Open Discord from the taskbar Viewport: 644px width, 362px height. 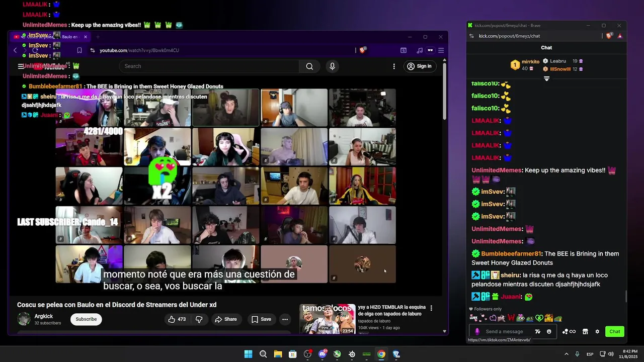tap(323, 354)
